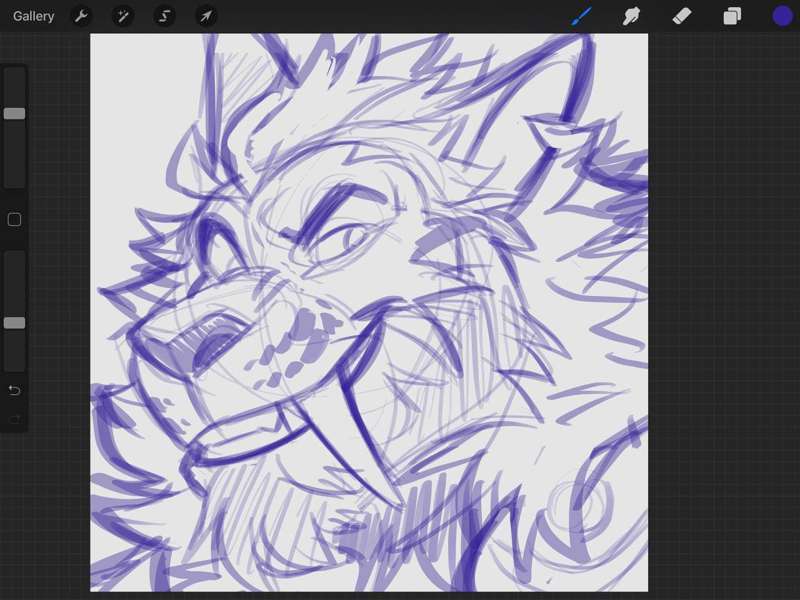Select the Eraser tool

point(682,16)
